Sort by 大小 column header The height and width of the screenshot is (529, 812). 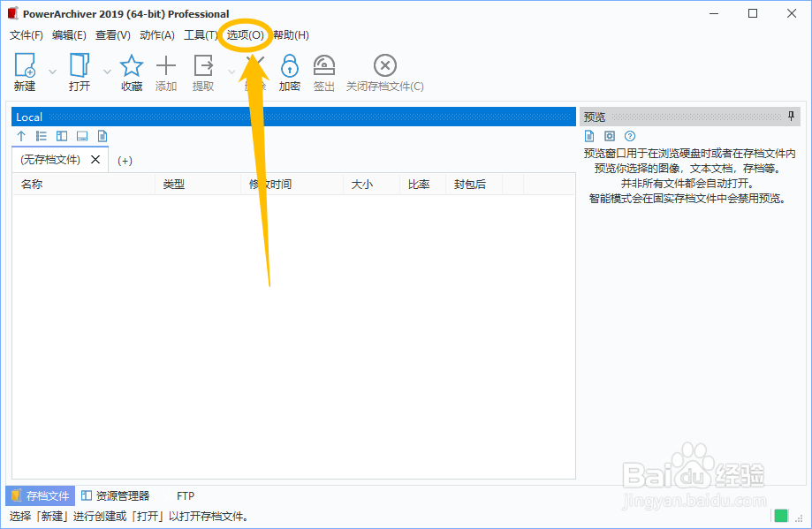(x=371, y=185)
